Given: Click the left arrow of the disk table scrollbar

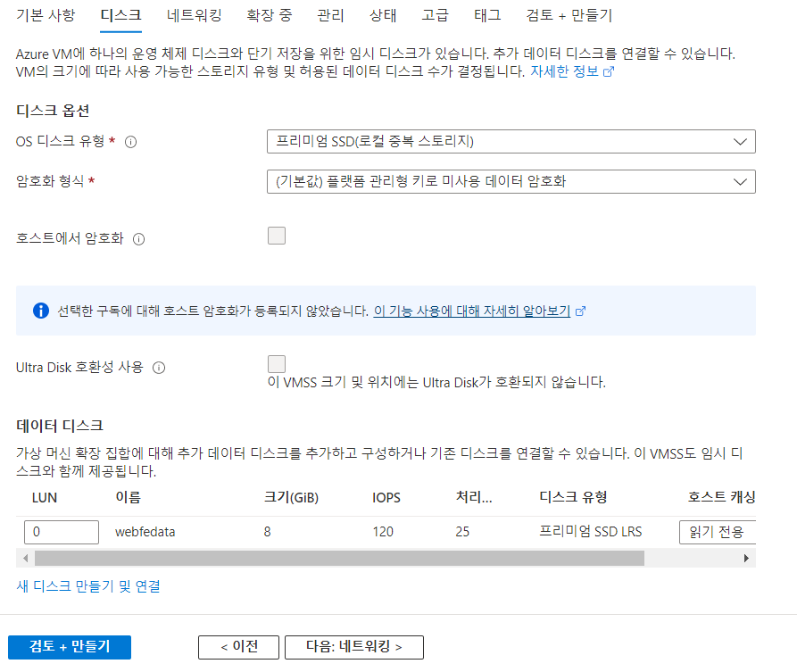Looking at the screenshot, I should tap(25, 558).
